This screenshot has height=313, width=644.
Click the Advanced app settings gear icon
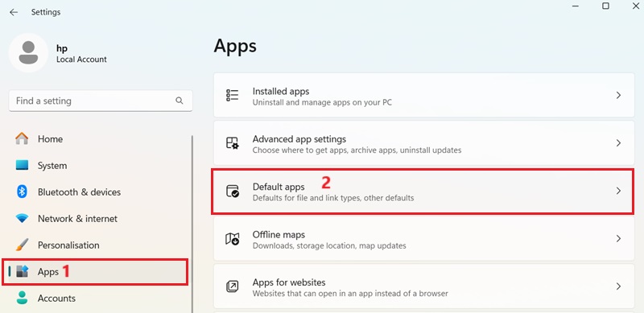point(232,143)
